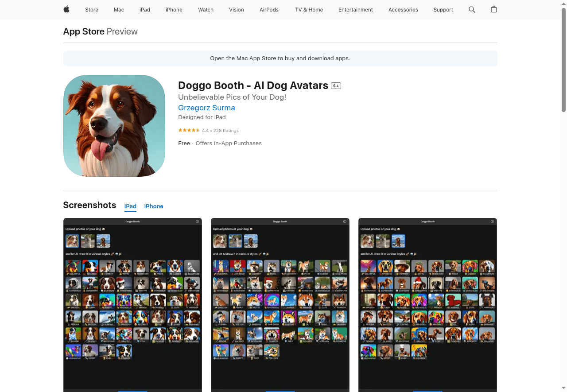Open the App Store Preview link
The height and width of the screenshot is (392, 567).
coord(84,31)
